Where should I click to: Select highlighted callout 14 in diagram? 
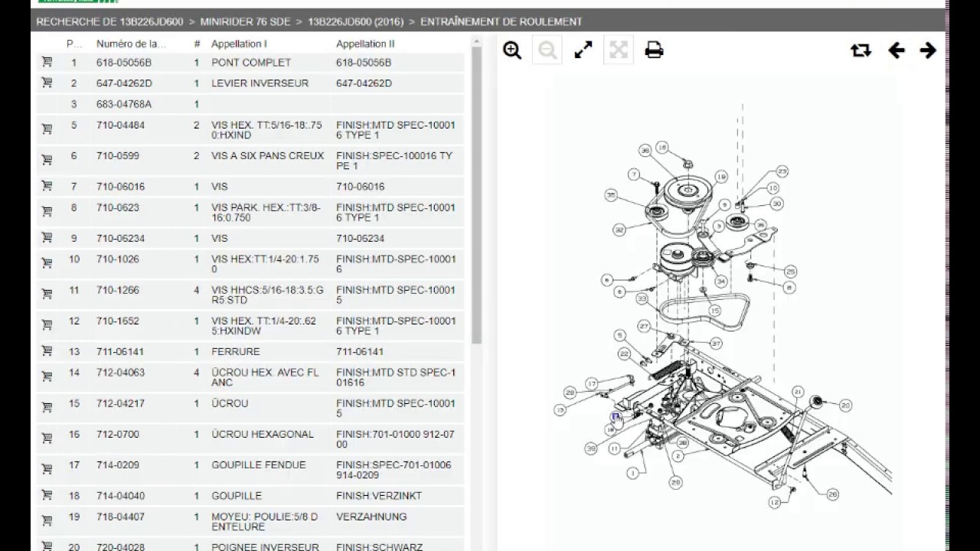point(615,416)
